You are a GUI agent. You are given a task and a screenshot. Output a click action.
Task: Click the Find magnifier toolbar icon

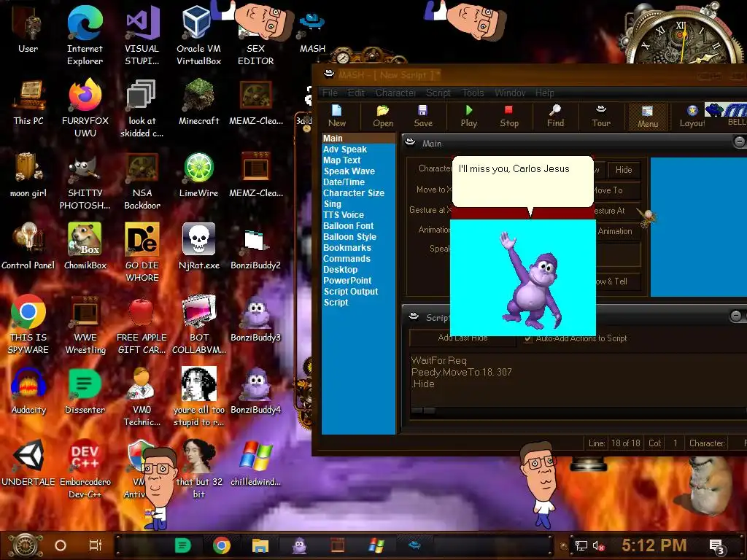[x=555, y=116]
